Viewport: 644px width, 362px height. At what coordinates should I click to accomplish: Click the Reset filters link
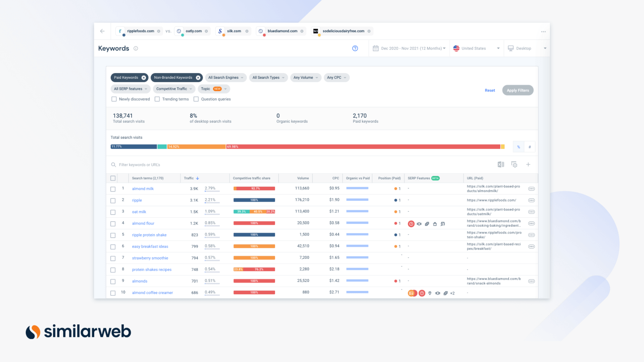click(x=490, y=90)
